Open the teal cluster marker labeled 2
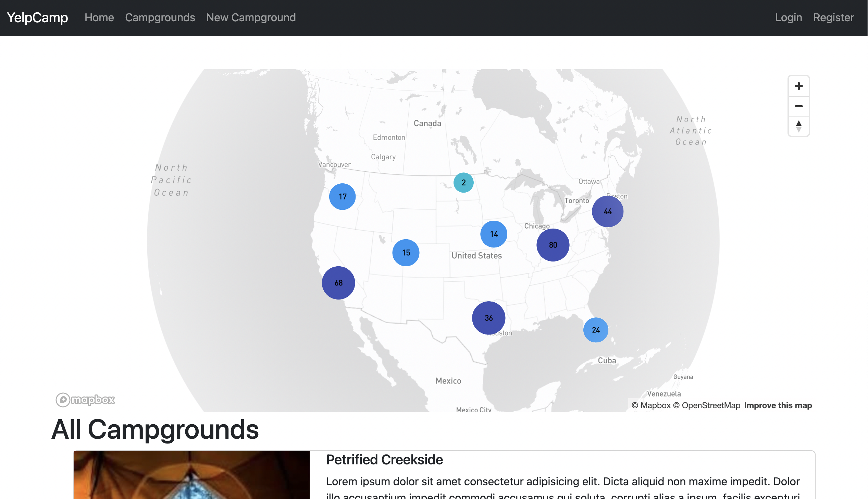Image resolution: width=868 pixels, height=499 pixels. (x=463, y=183)
